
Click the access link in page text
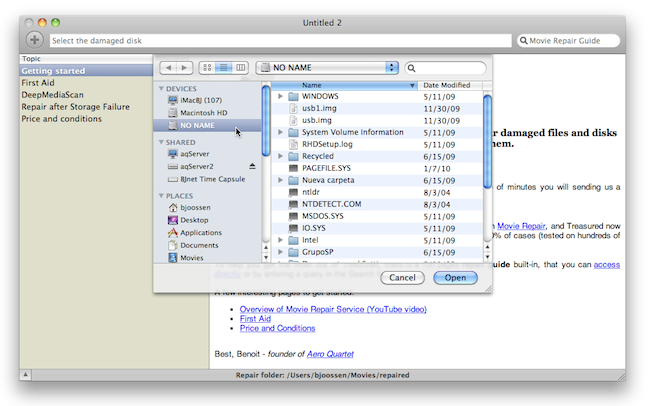click(606, 265)
